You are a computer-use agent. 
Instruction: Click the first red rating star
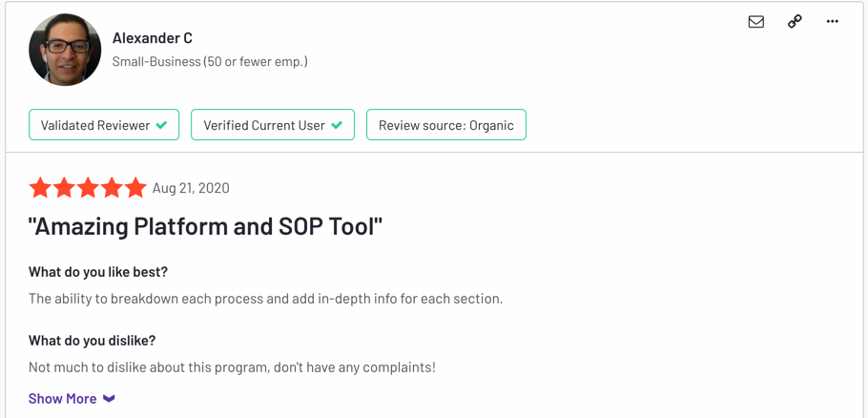(40, 188)
